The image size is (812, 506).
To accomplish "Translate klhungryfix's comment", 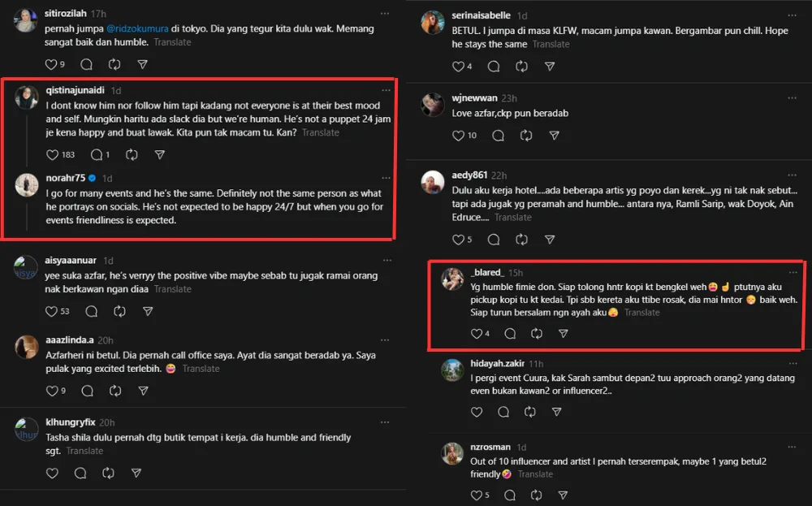I will click(x=84, y=451).
